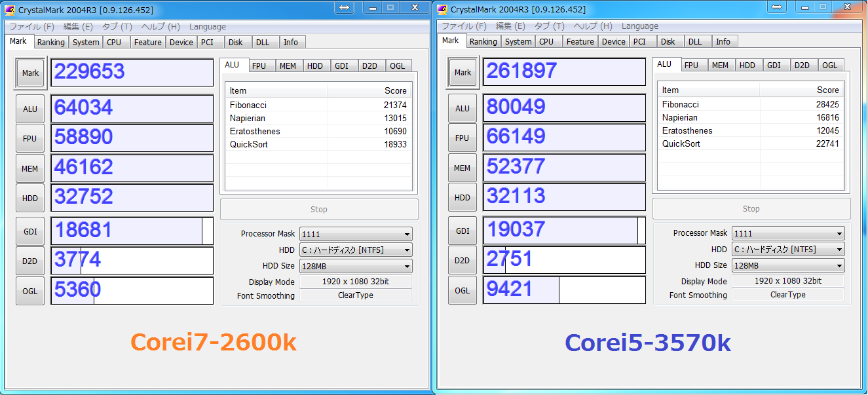The width and height of the screenshot is (868, 395).
Task: Switch to Info tab in right window
Action: tap(723, 42)
